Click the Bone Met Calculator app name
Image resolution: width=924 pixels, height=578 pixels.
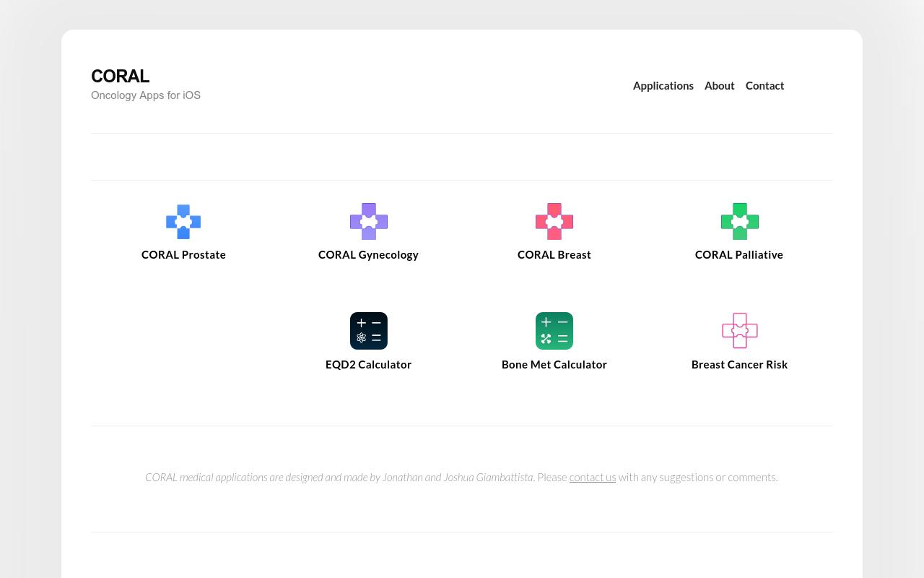(554, 364)
